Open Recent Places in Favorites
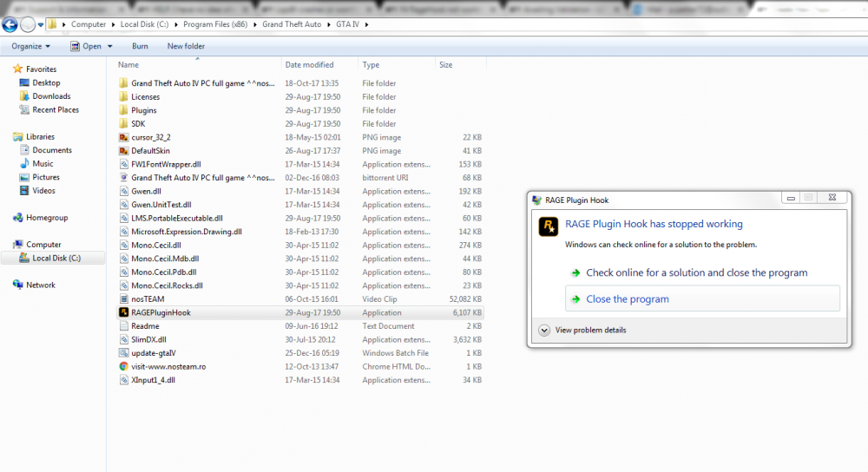The image size is (868, 472). 56,109
